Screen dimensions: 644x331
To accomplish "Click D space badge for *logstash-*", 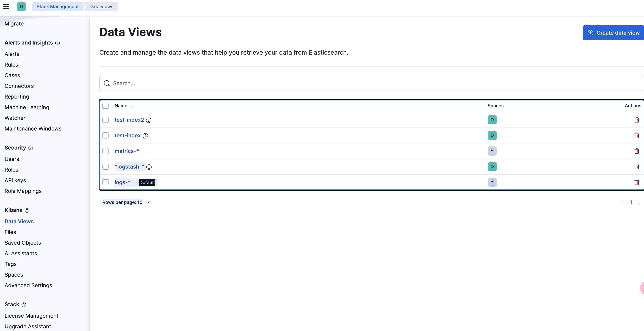I will [492, 167].
